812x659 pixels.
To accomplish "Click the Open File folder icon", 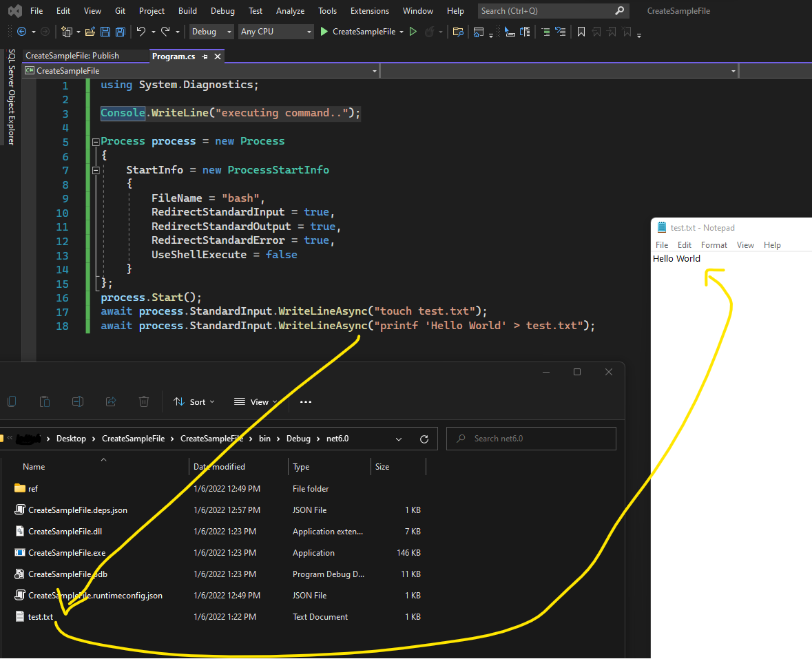I will click(x=91, y=32).
